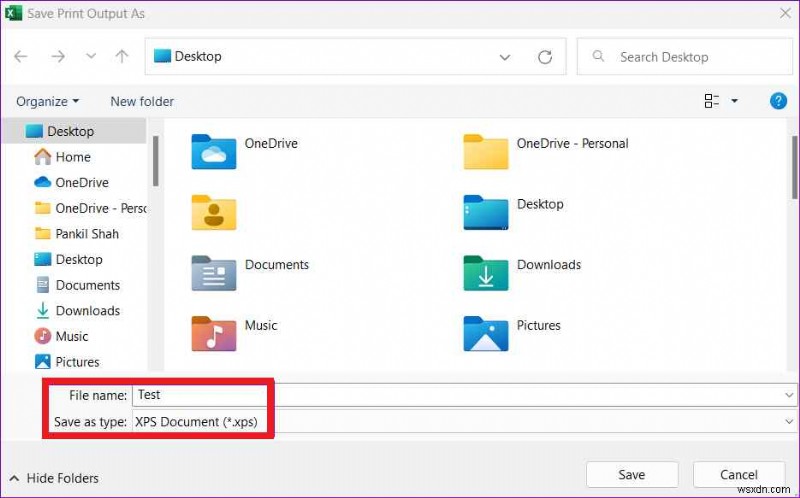Open Pictures in navigation pane
Screen dimensions: 800x498
(x=66, y=362)
